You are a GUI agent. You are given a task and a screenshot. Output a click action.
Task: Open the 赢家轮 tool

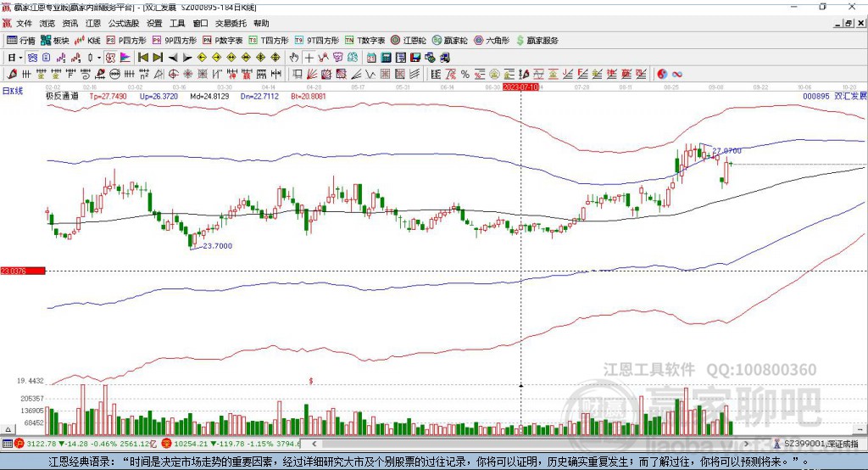click(450, 41)
